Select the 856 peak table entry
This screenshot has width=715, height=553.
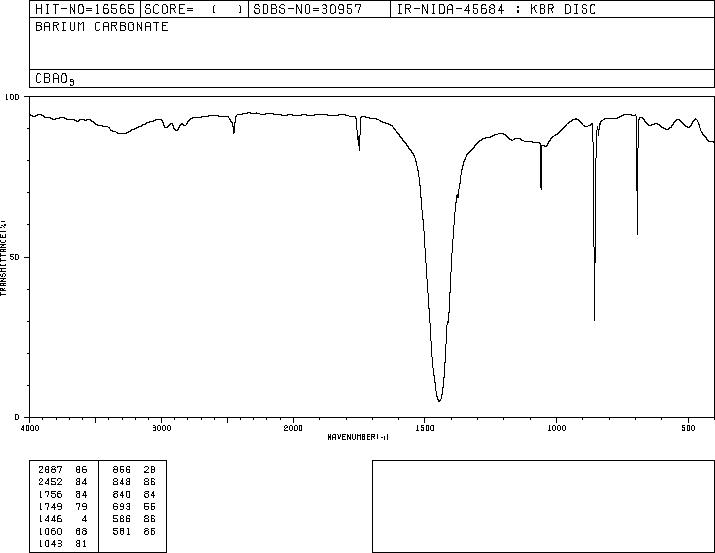click(134, 470)
